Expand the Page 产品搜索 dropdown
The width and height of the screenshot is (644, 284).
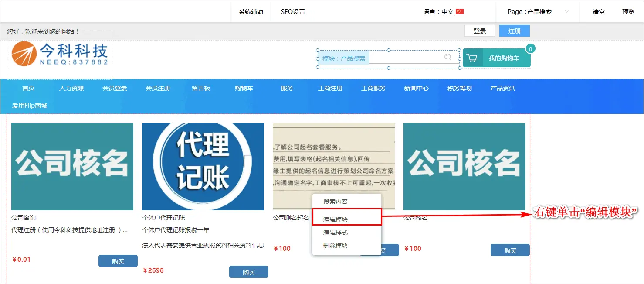click(x=567, y=12)
